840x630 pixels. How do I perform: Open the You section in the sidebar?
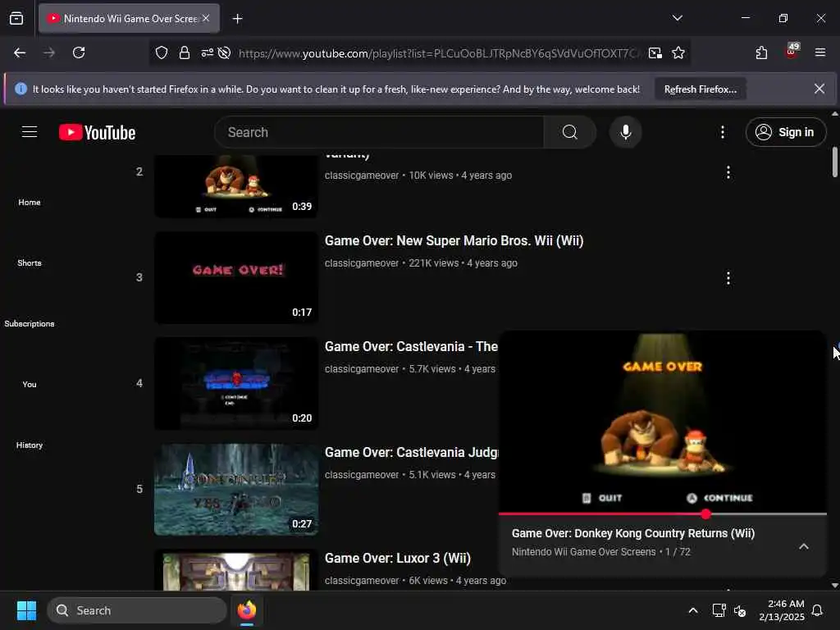coord(29,384)
